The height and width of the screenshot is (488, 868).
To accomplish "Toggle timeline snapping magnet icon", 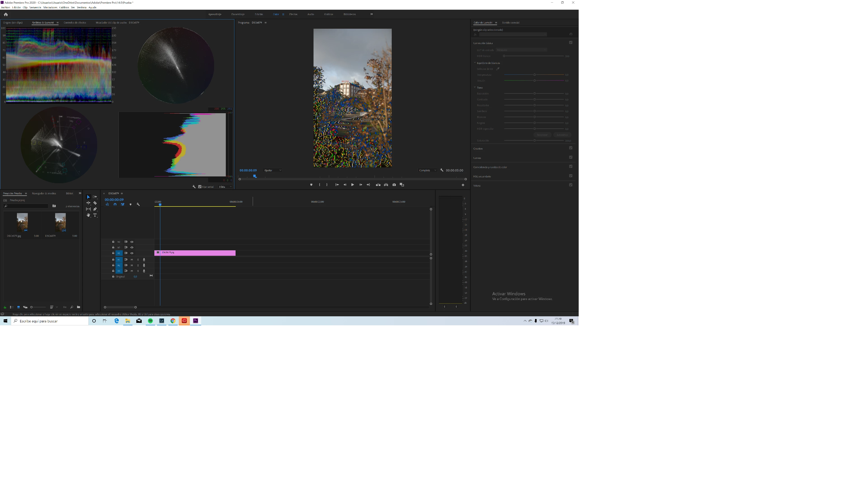I will [115, 204].
